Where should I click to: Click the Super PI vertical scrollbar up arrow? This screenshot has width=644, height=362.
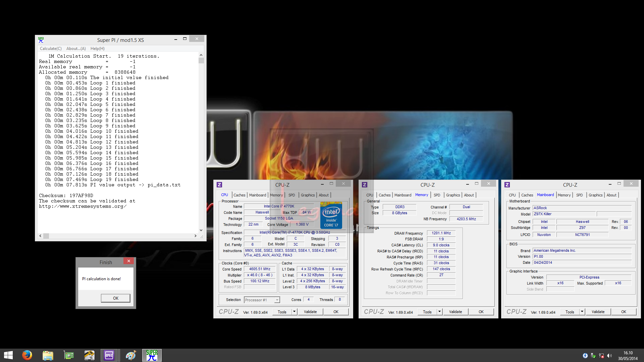click(x=201, y=55)
